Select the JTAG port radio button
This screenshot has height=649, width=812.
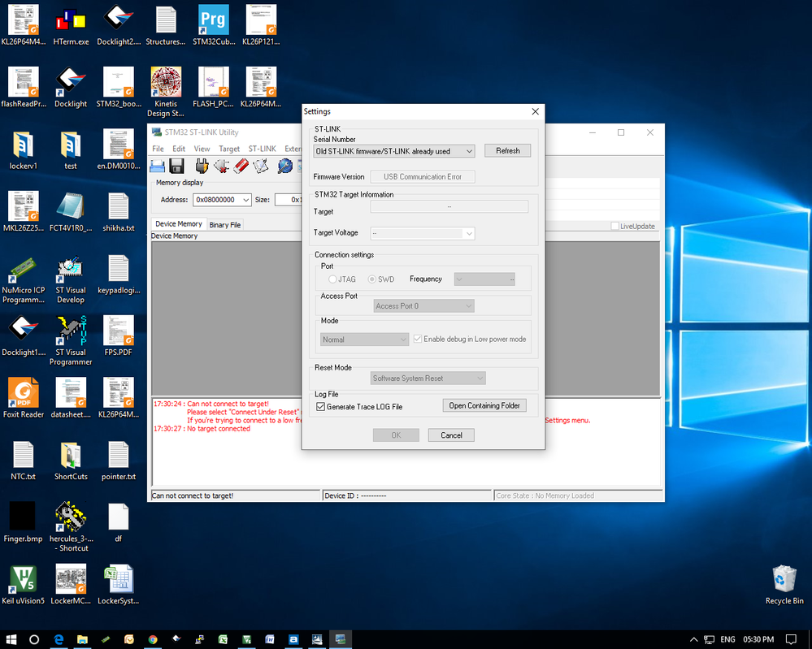tap(332, 279)
